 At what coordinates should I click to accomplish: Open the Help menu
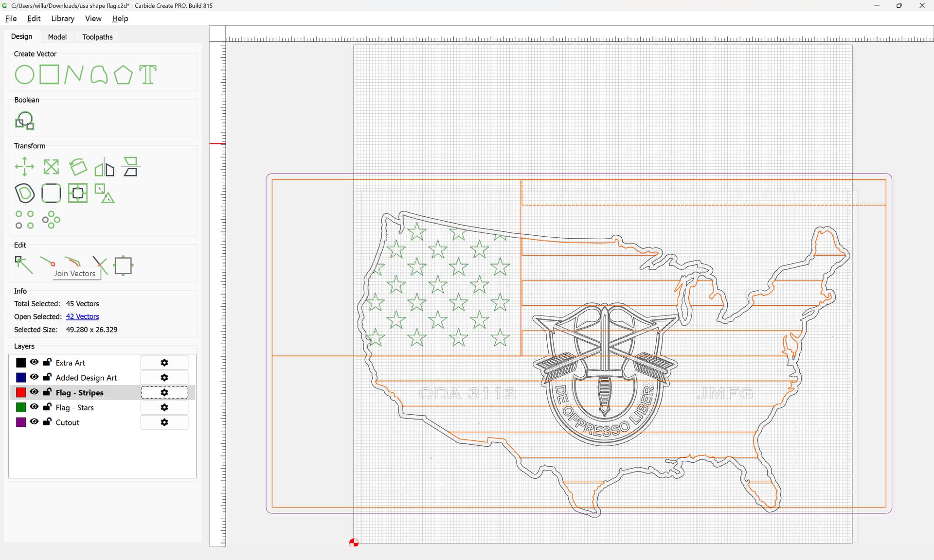tap(120, 18)
